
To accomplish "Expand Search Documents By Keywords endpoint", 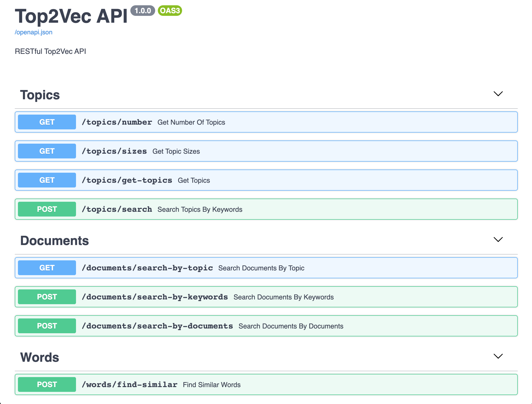I will (x=283, y=297).
